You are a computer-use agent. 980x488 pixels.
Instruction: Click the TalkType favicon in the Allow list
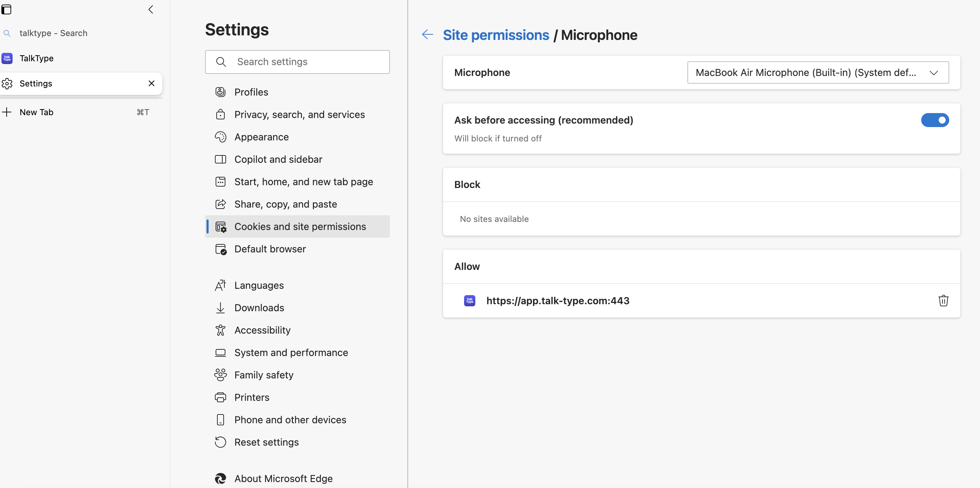coord(469,300)
